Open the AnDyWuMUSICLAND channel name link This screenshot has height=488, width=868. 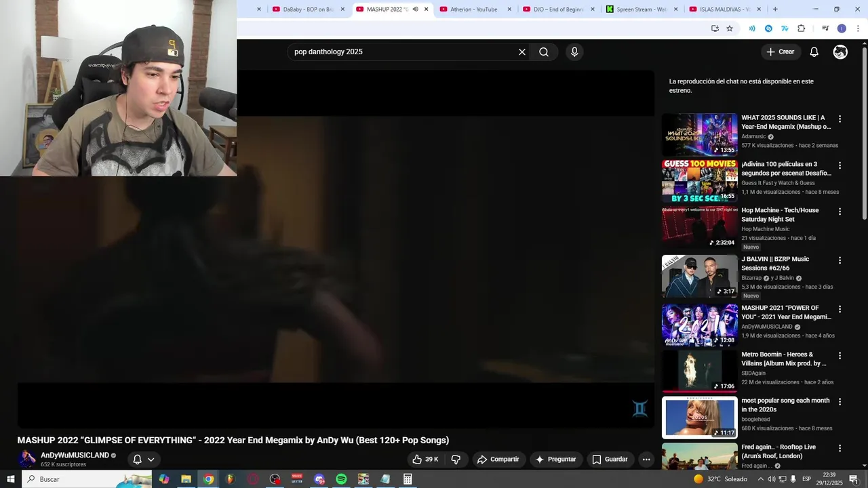75,455
